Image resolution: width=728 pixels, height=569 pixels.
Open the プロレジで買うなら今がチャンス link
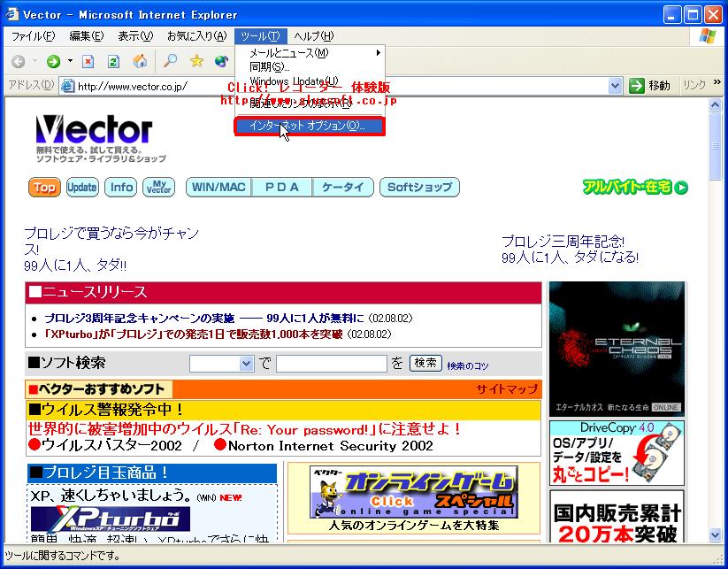pos(111,249)
